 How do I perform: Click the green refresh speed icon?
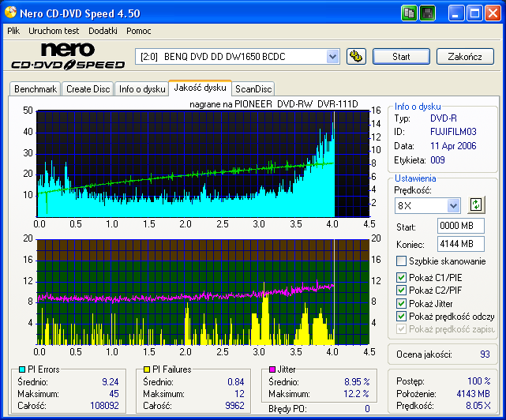(476, 205)
